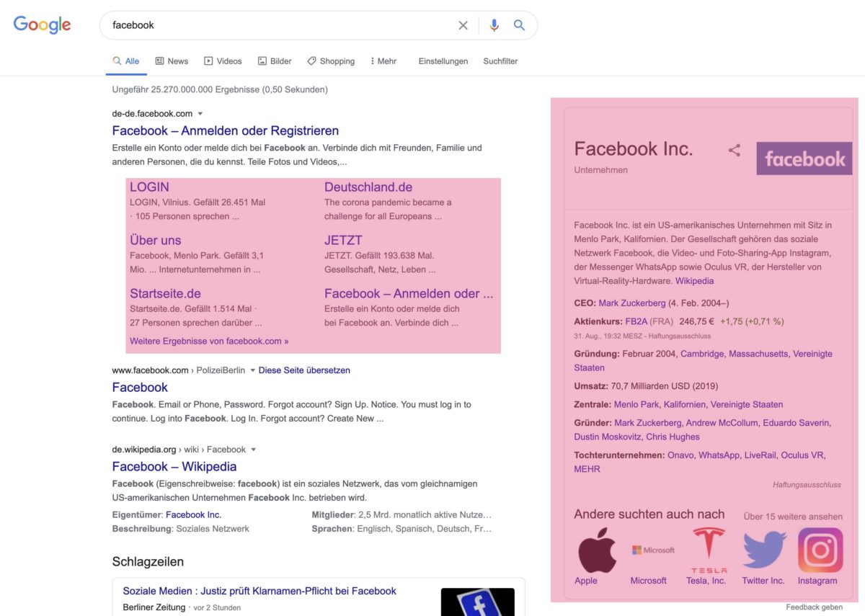This screenshot has height=616, width=865.
Task: Switch to the Shopping tab
Action: pyautogui.click(x=331, y=61)
